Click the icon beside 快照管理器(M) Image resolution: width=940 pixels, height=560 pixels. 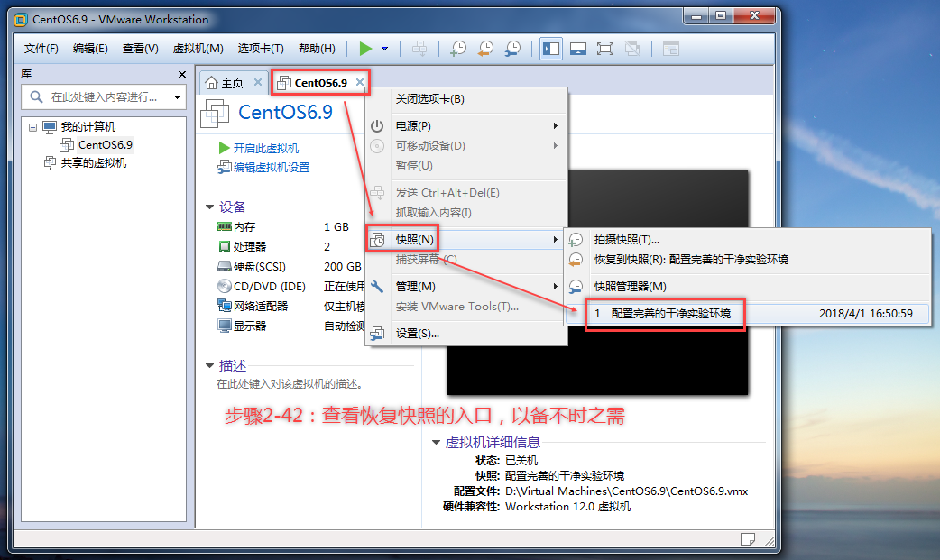pos(576,287)
